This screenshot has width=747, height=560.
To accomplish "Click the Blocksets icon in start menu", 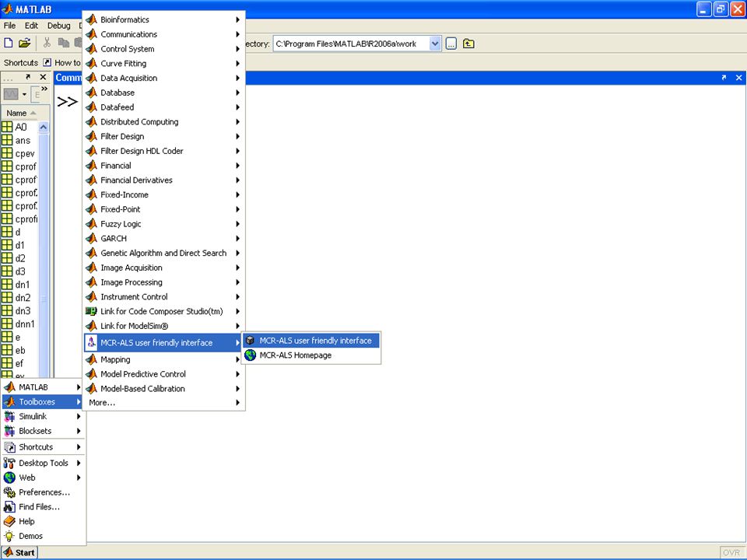I will pos(9,431).
